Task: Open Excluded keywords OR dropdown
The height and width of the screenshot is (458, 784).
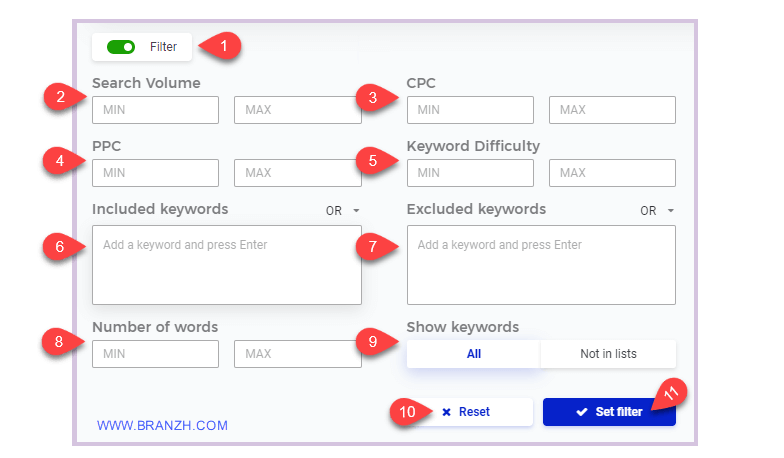Action: 658,210
